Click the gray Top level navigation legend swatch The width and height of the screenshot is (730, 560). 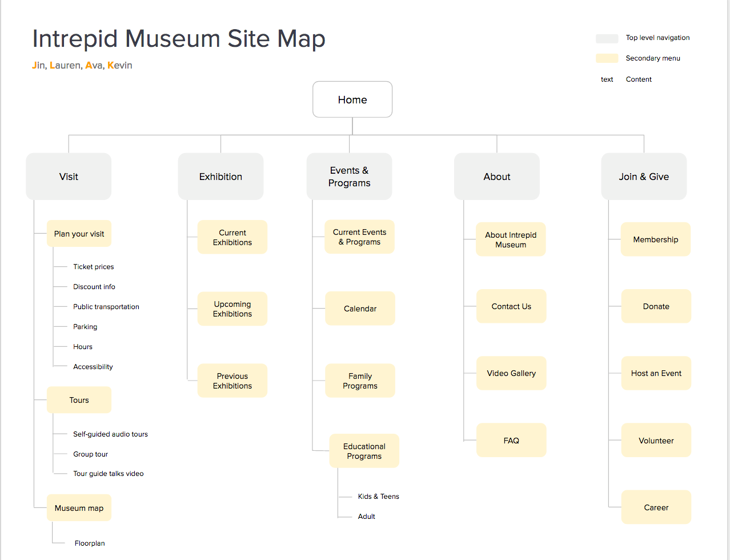click(607, 38)
